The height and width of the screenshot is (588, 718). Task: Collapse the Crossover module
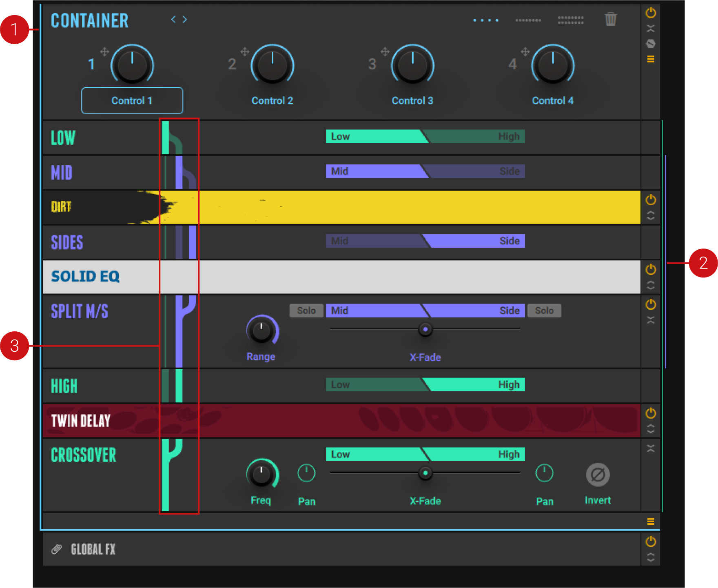coord(651,448)
